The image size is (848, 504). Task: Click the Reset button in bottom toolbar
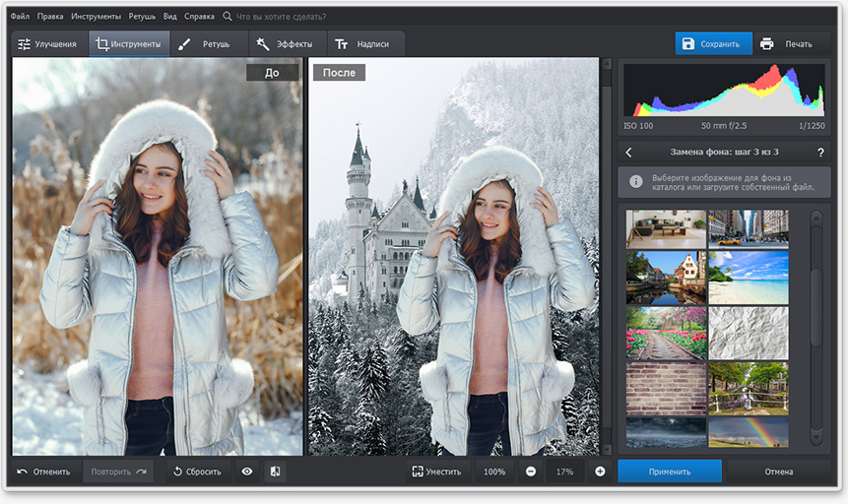coord(195,472)
